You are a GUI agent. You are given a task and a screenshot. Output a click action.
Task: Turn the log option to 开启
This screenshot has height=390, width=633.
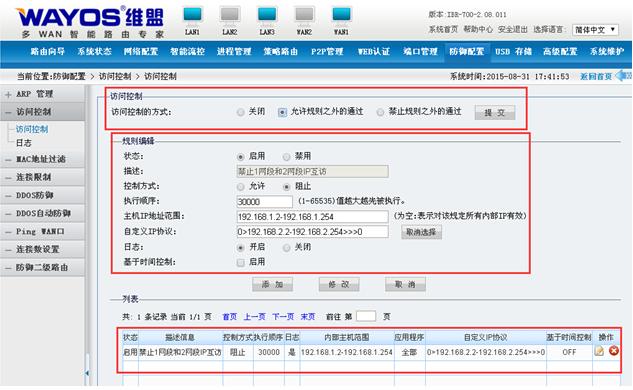coord(241,247)
